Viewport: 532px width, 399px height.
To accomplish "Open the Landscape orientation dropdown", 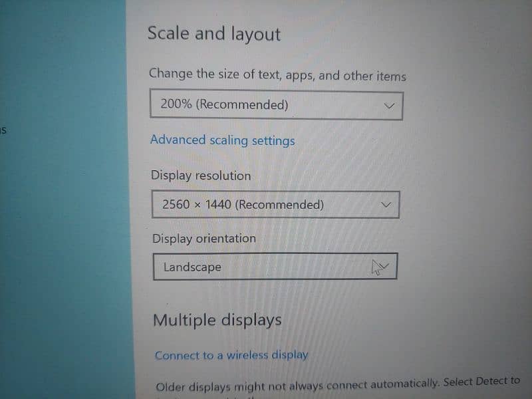I will point(274,267).
